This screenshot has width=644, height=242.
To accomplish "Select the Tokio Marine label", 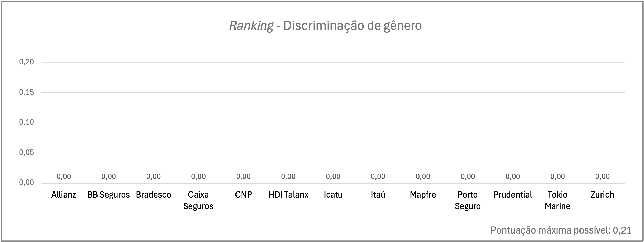I will 557,200.
